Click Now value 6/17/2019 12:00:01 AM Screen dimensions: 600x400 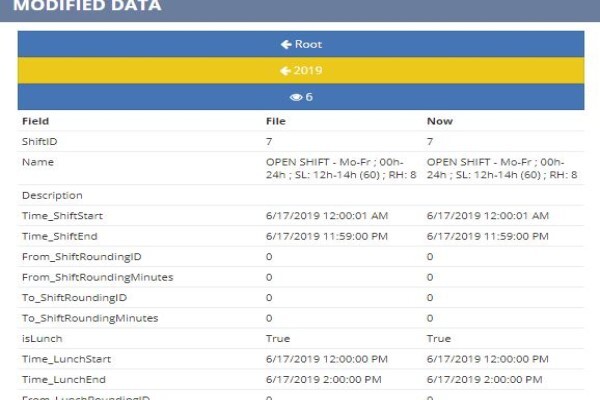point(488,216)
